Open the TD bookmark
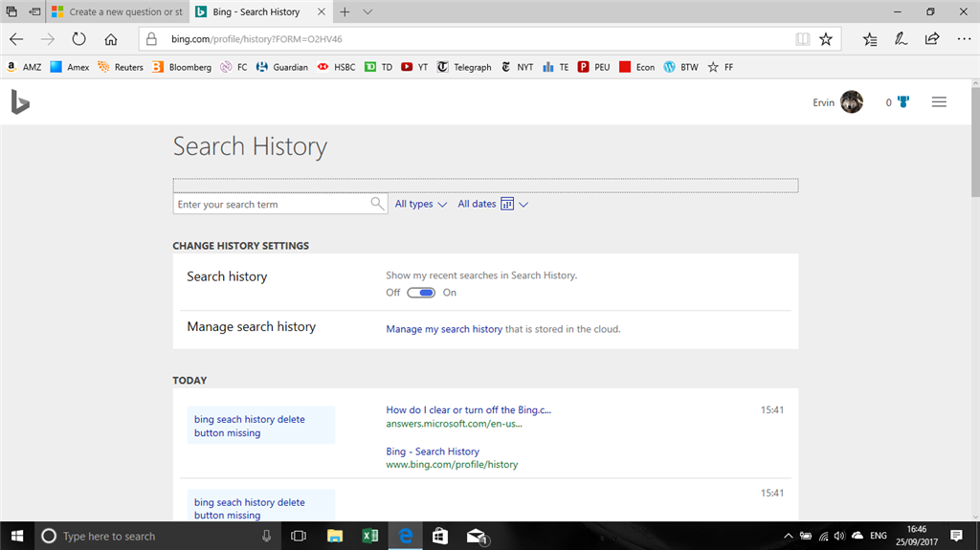 pos(379,67)
